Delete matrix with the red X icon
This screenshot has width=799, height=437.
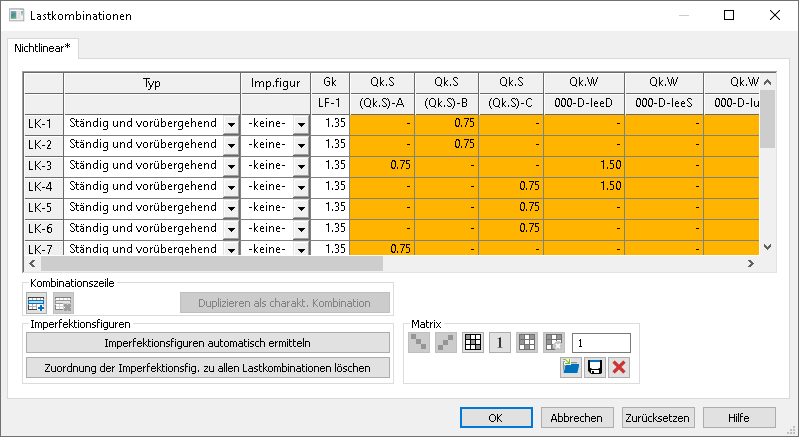pos(618,367)
